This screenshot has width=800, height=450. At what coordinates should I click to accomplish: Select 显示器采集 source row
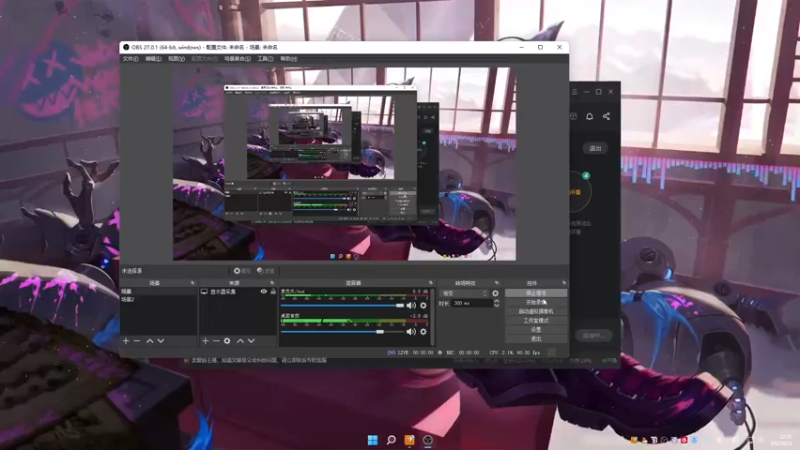pos(238,292)
